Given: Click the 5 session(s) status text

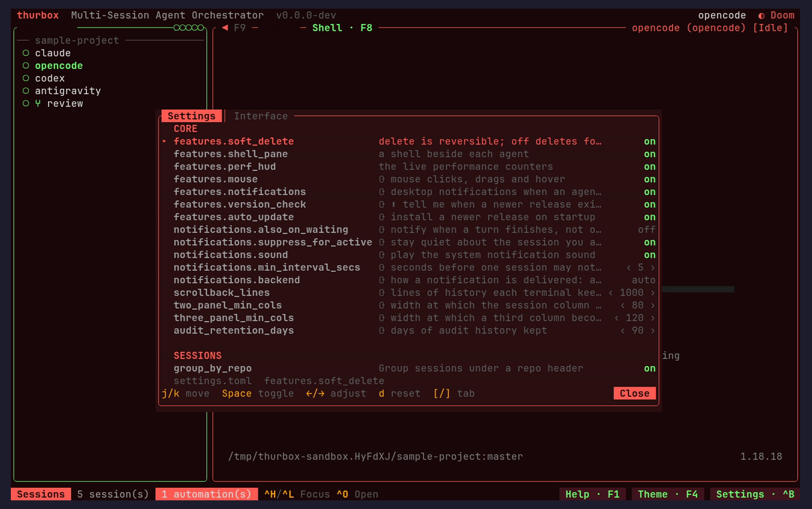Looking at the screenshot, I should point(113,494).
